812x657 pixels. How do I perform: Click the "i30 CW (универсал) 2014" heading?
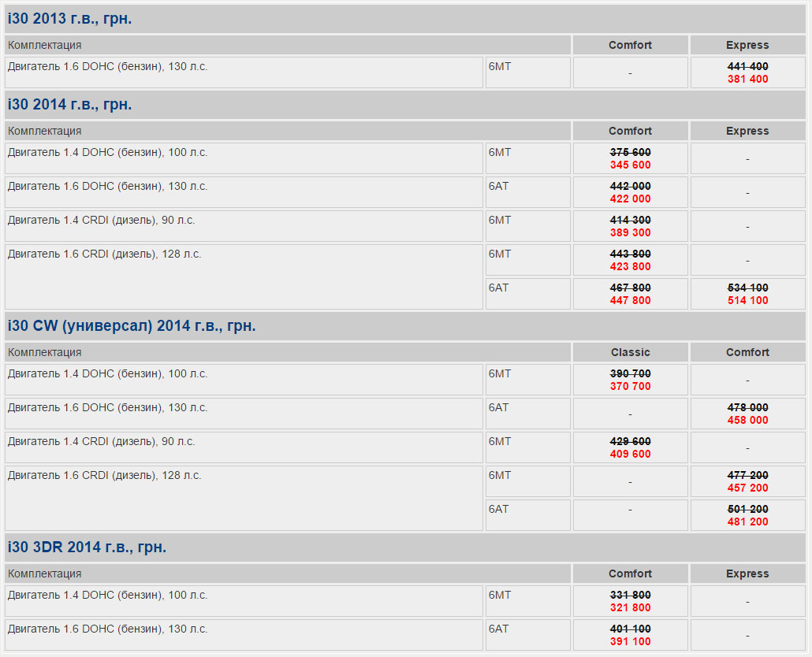tap(132, 326)
